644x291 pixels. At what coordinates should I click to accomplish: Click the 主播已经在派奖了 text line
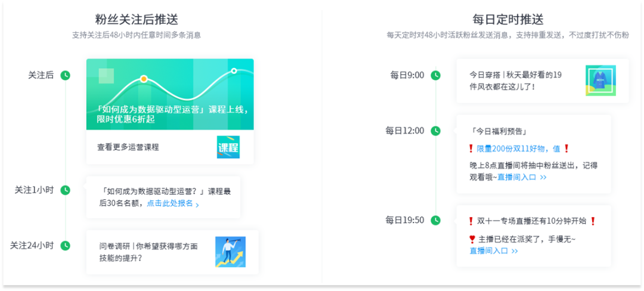click(527, 239)
